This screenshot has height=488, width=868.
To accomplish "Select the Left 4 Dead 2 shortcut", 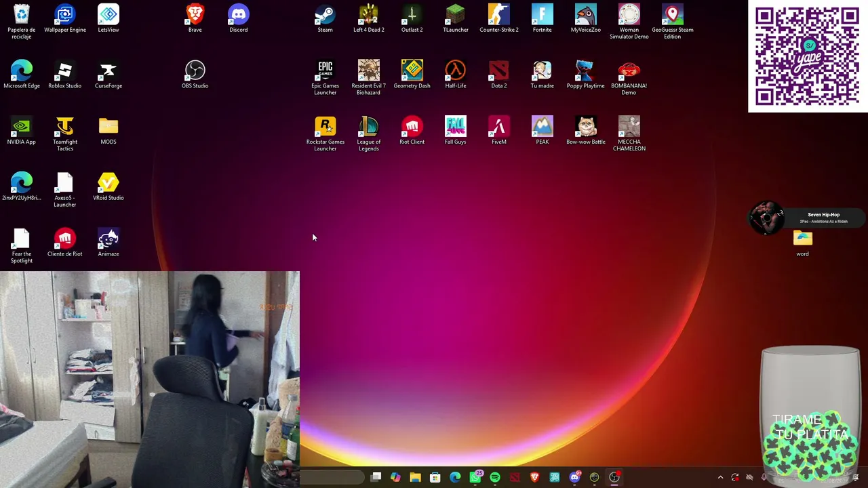I will pos(369,18).
